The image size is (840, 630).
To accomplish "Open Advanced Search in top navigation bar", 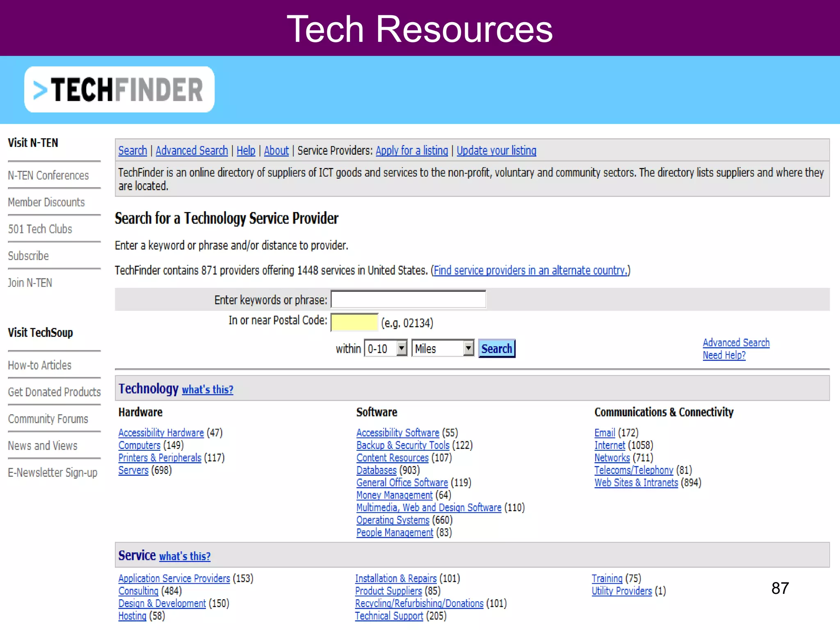I will point(192,151).
